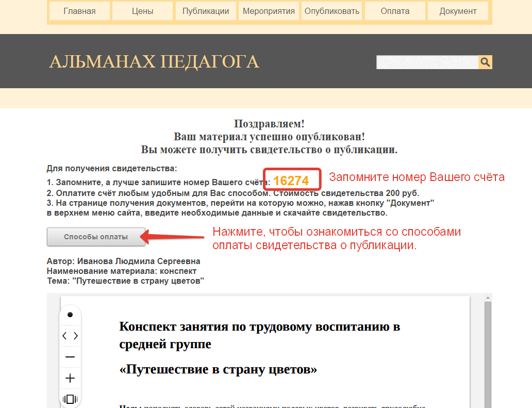Switch to the Цены section
The width and height of the screenshot is (532, 408).
pos(142,11)
